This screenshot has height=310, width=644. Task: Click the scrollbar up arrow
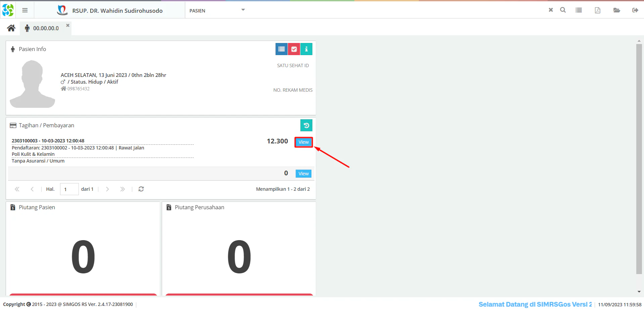point(639,41)
